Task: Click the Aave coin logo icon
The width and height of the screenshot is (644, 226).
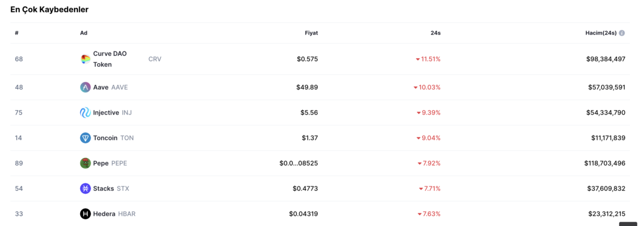Action: coord(85,87)
